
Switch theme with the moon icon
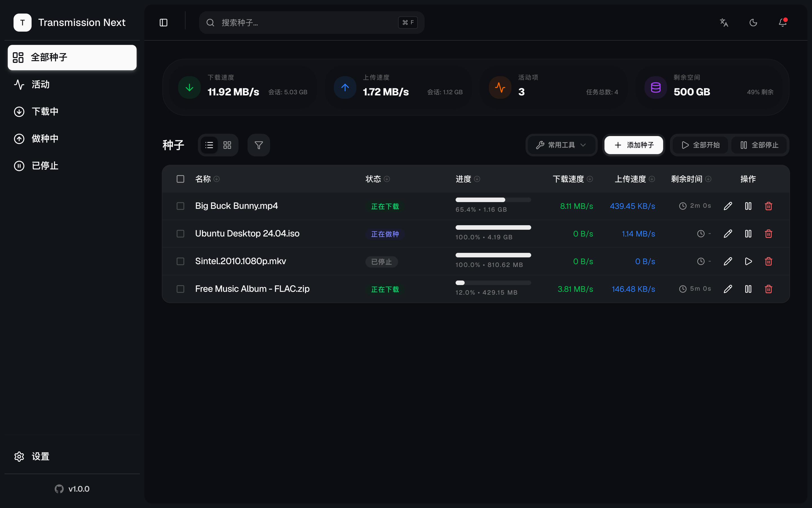[x=753, y=23]
